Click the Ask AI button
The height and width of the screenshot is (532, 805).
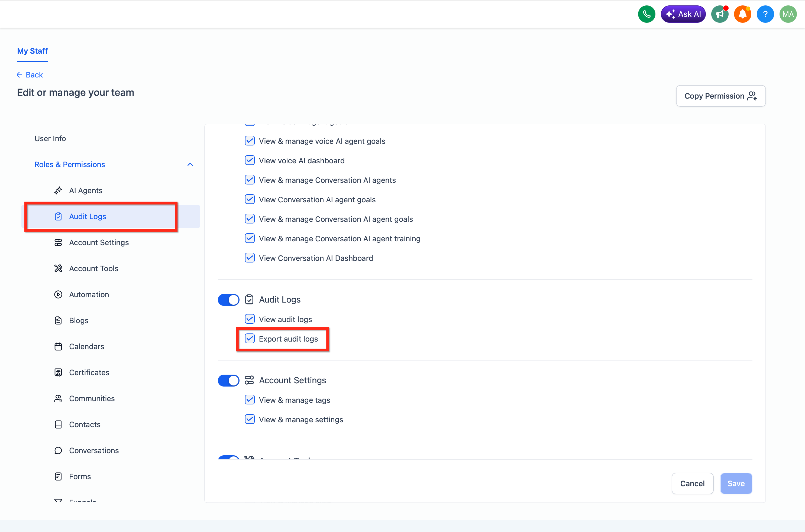point(683,14)
